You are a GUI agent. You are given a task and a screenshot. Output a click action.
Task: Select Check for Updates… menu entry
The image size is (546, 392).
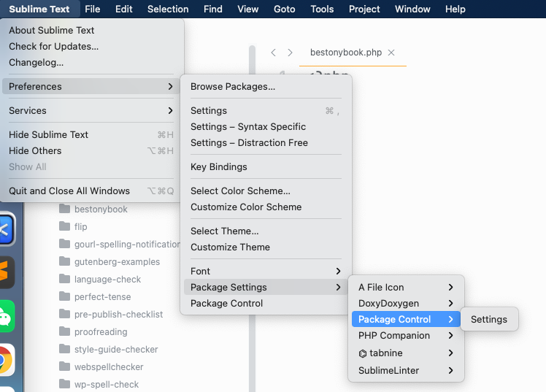point(53,47)
